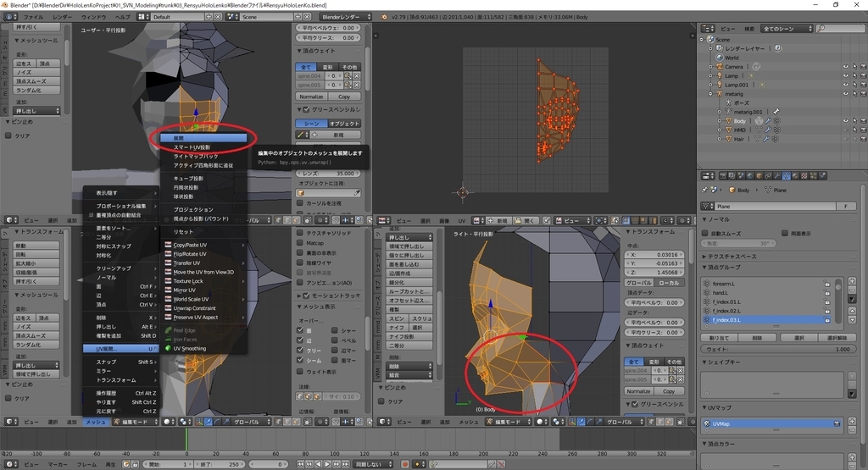Open the Particles properties tab
The width and height of the screenshot is (868, 470).
(813, 176)
